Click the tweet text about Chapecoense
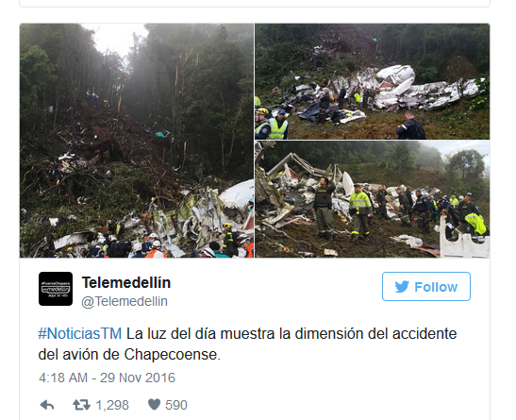 tap(247, 344)
